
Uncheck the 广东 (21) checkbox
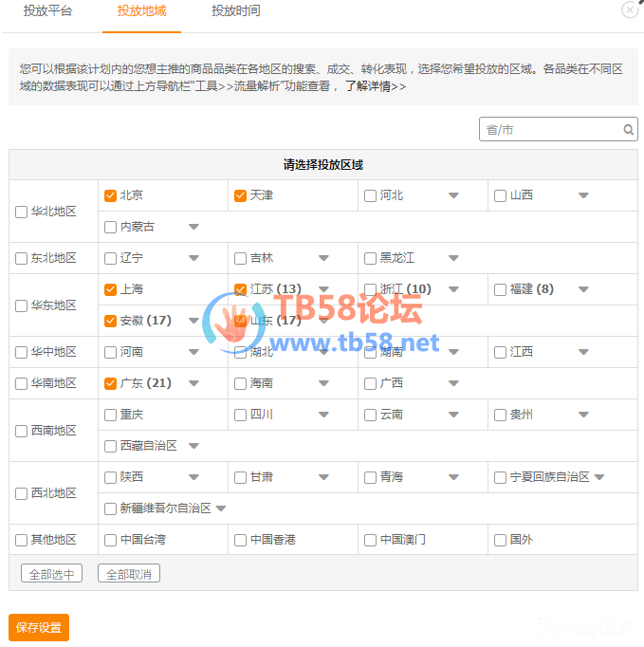point(111,383)
